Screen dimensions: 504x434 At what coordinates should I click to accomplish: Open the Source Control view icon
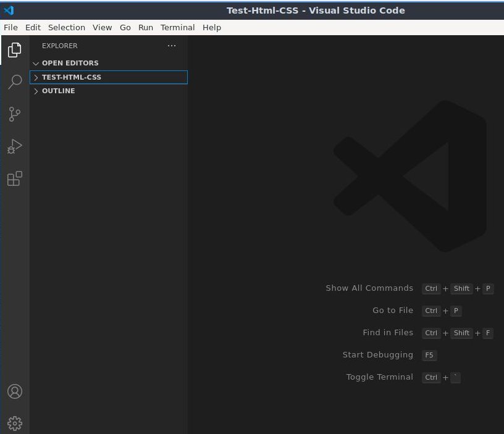click(14, 114)
